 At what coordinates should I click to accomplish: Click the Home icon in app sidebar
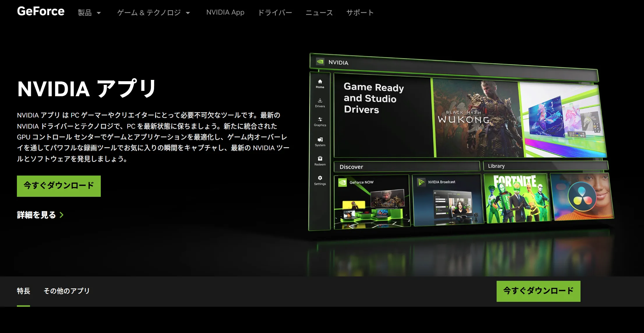tap(320, 81)
